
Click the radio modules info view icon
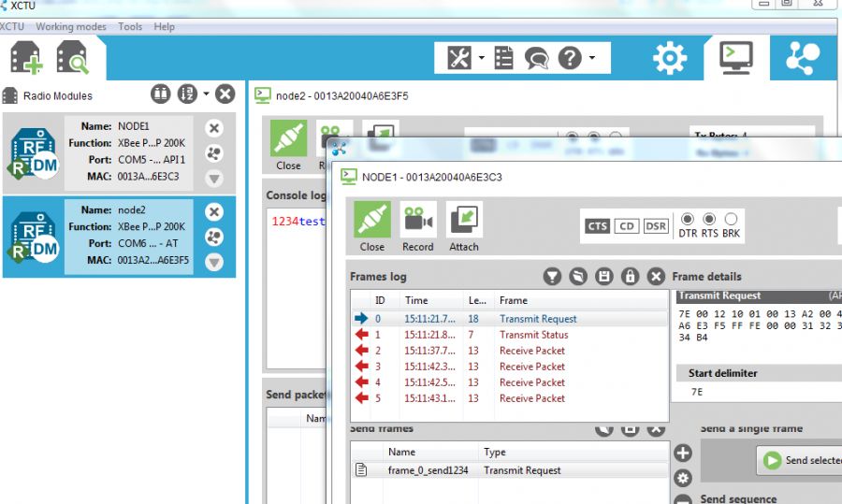click(160, 94)
